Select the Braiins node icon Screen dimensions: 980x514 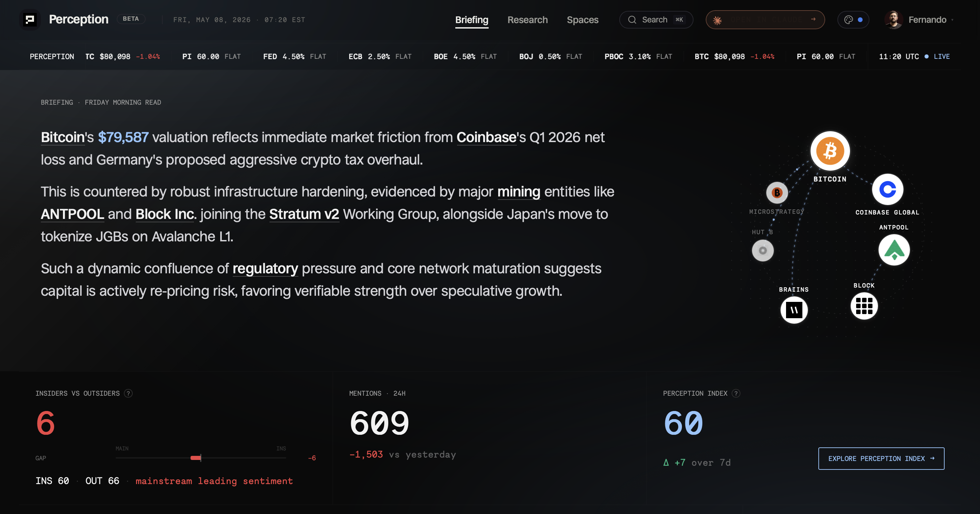pyautogui.click(x=794, y=310)
